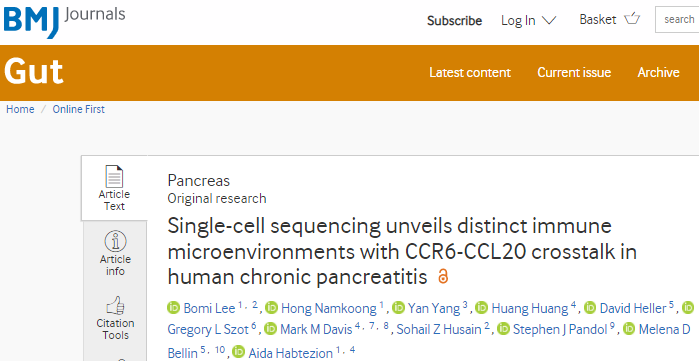Click the shopping basket icon
699x361 pixels.
pos(632,19)
